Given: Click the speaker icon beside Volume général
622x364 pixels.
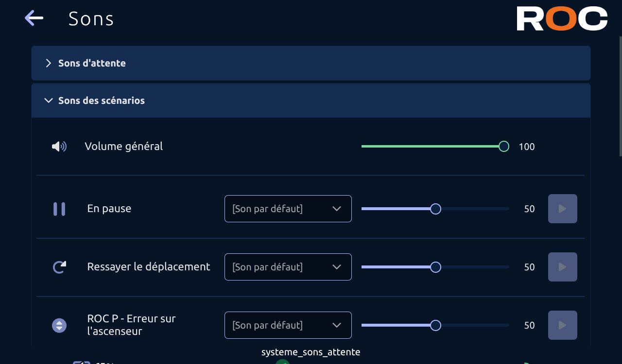Looking at the screenshot, I should click(59, 146).
